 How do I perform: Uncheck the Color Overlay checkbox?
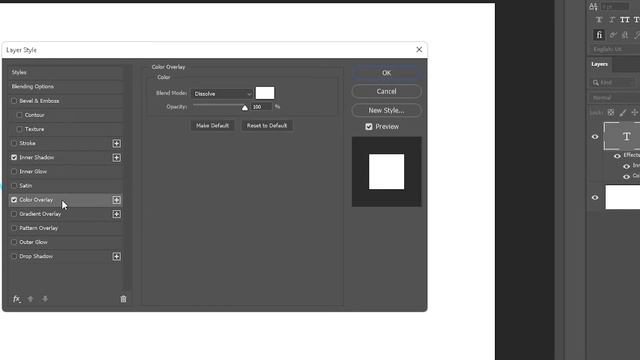coord(14,200)
